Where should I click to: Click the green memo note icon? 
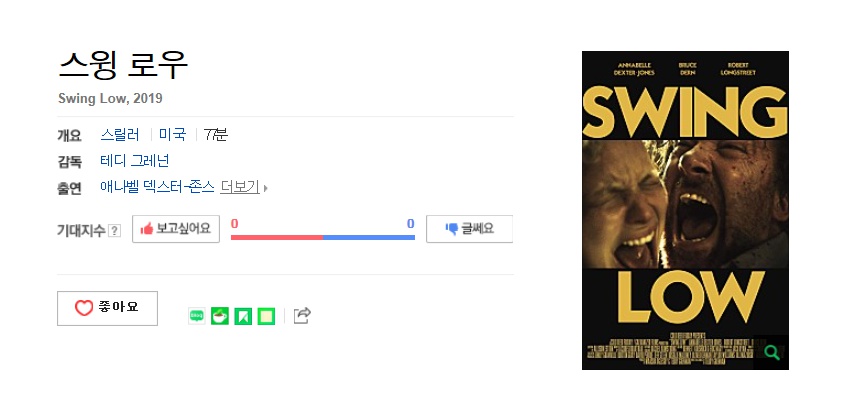[266, 316]
